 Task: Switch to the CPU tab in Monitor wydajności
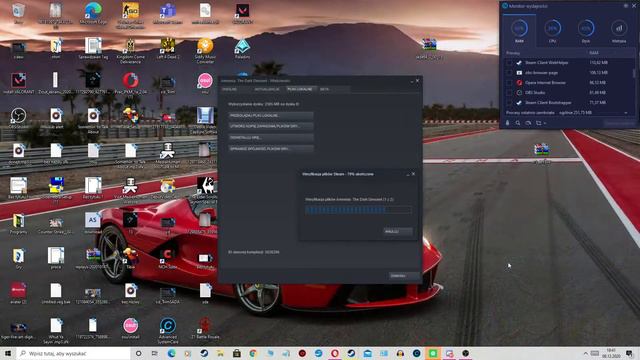pyautogui.click(x=552, y=31)
